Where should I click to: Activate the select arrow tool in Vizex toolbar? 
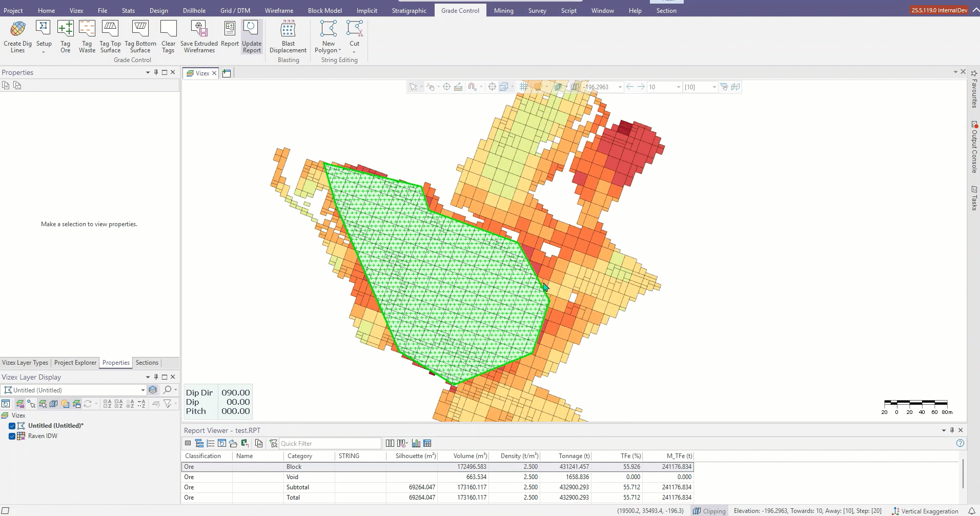click(413, 87)
